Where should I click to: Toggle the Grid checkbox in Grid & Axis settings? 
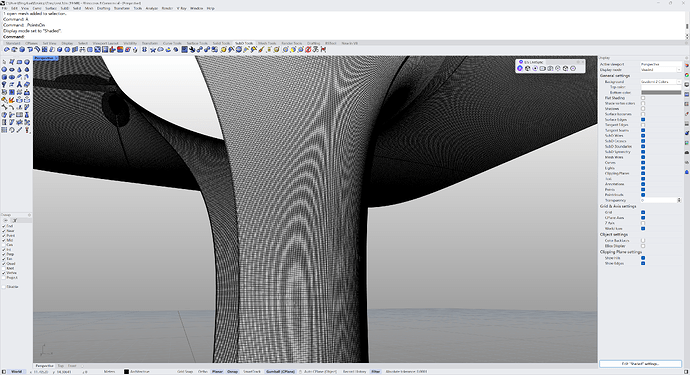click(643, 212)
